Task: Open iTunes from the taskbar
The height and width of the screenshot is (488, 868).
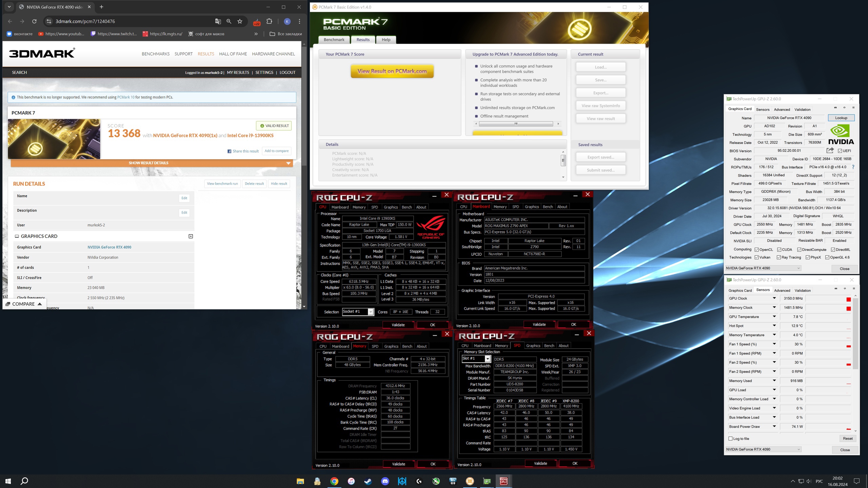Action: pyautogui.click(x=351, y=481)
